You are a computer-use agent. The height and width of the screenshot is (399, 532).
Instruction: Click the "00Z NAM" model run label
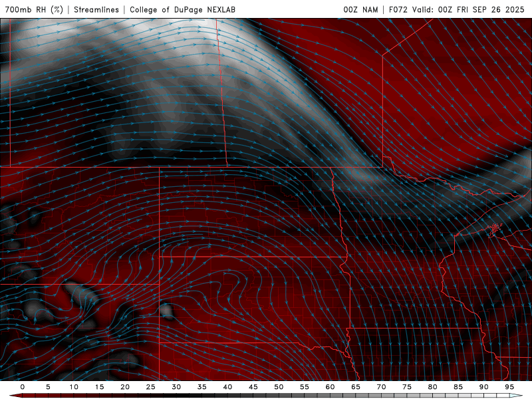(x=360, y=9)
